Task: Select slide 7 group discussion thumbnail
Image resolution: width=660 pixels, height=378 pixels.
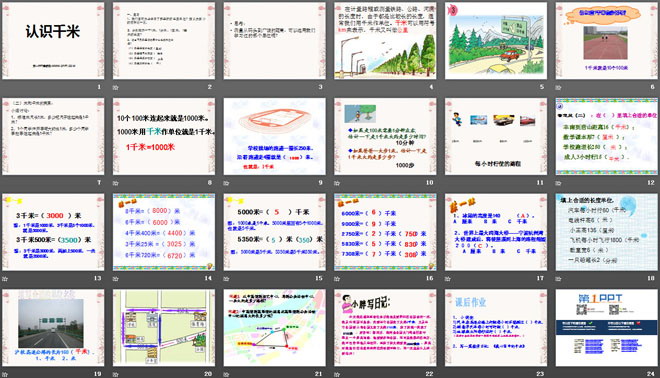Action: 53,136
